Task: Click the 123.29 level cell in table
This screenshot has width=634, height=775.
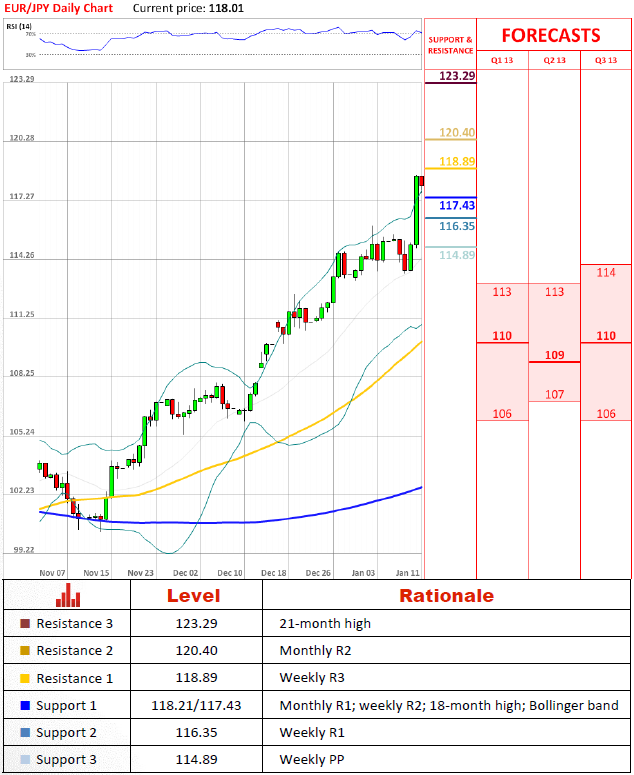Action: (x=196, y=623)
